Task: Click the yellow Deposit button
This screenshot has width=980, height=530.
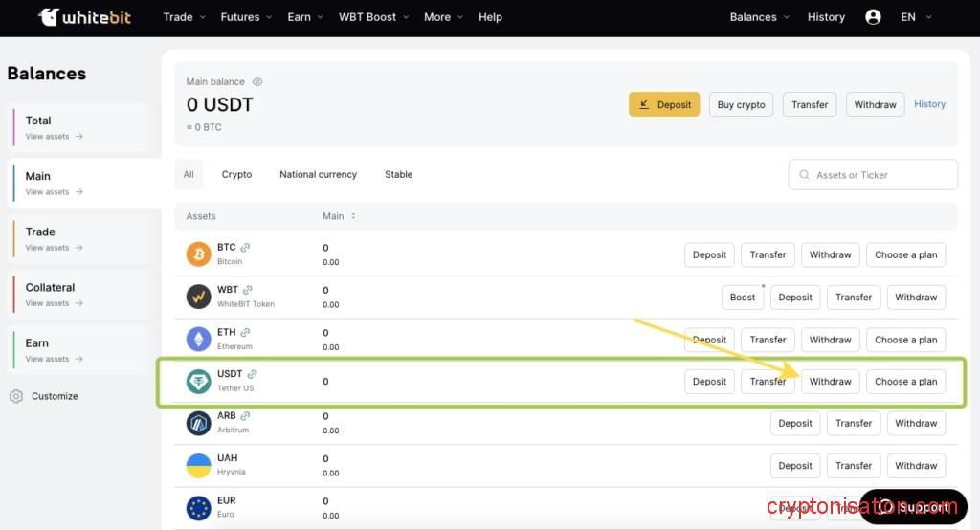Action: tap(664, 104)
